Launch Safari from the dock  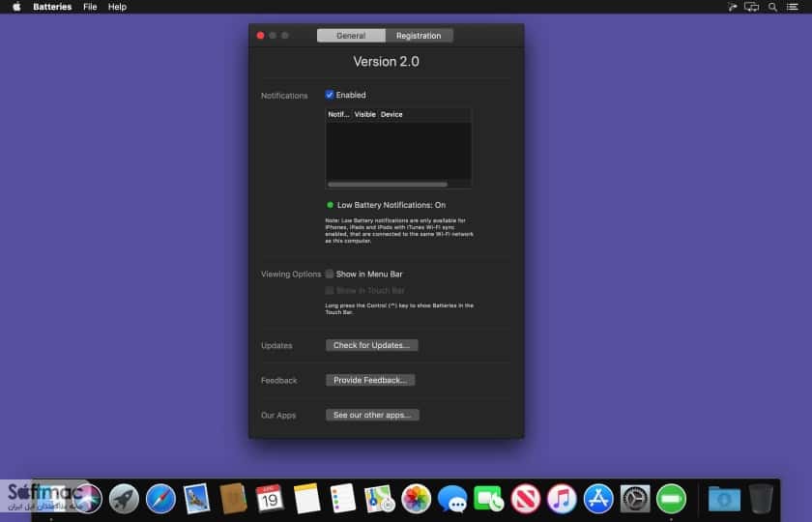160,499
